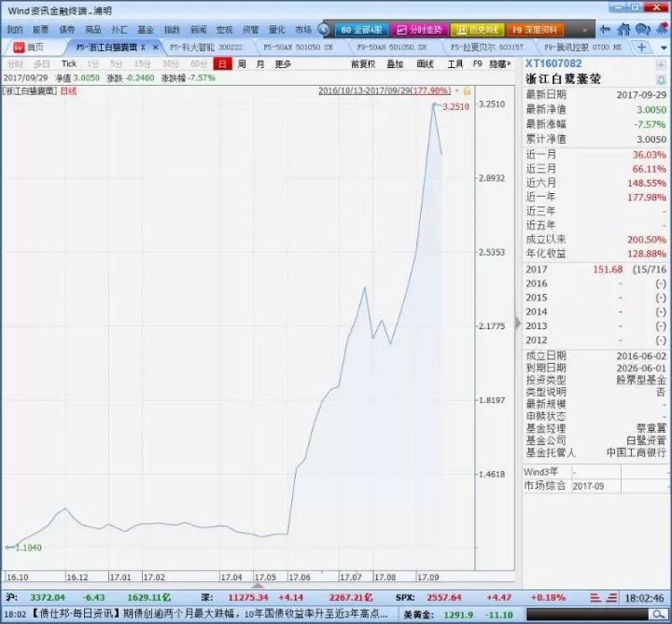Open the 基金 menu
This screenshot has height=624, width=672.
pos(146,30)
